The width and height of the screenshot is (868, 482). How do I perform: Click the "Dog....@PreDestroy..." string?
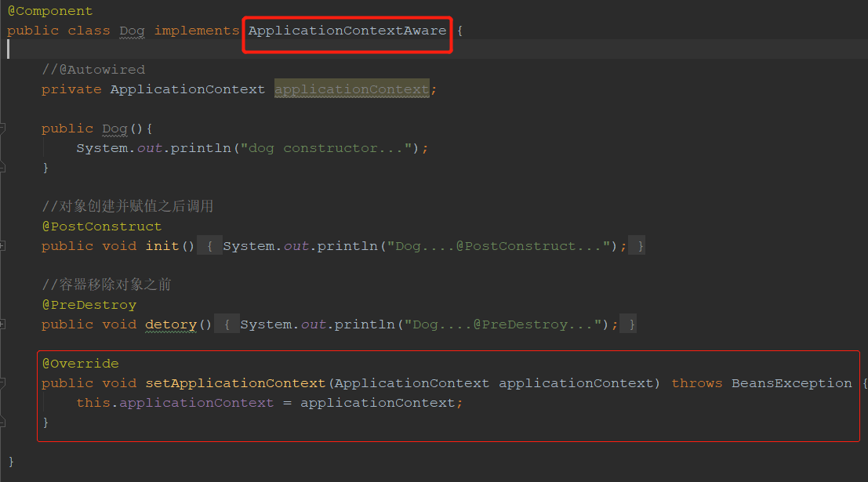[x=503, y=324]
